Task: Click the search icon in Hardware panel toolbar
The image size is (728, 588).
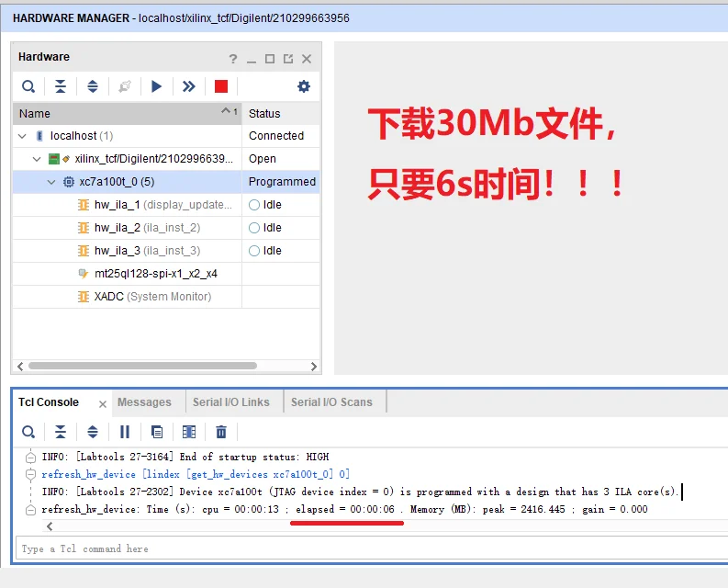Action: (28, 86)
